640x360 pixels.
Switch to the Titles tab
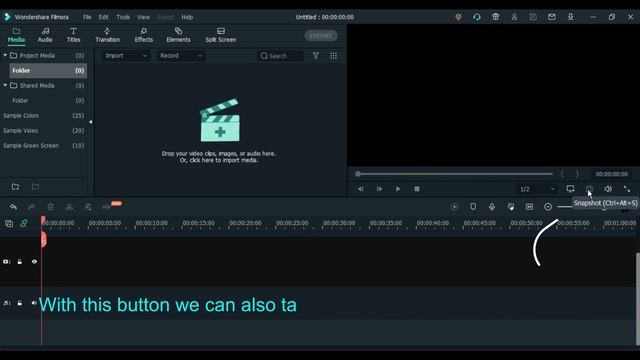(x=73, y=35)
